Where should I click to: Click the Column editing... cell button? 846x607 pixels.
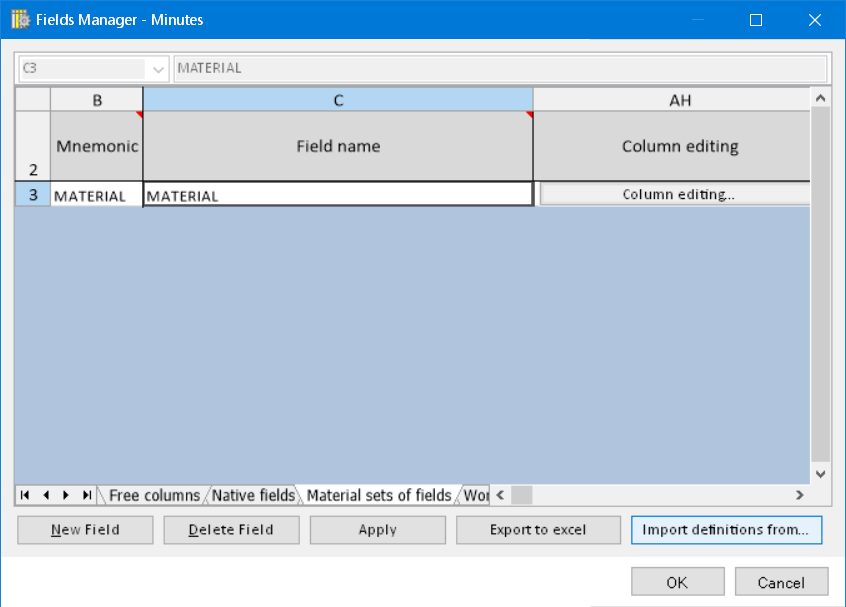pyautogui.click(x=677, y=195)
